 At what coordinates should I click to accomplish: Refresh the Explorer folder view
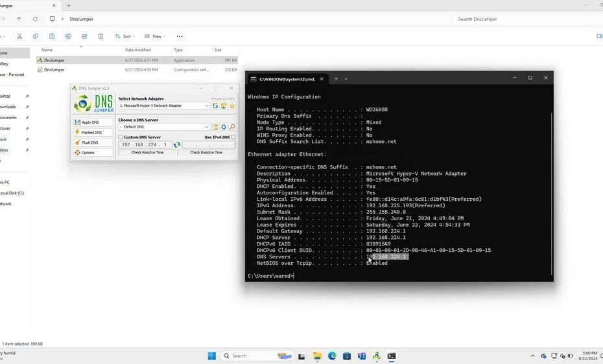[x=35, y=19]
